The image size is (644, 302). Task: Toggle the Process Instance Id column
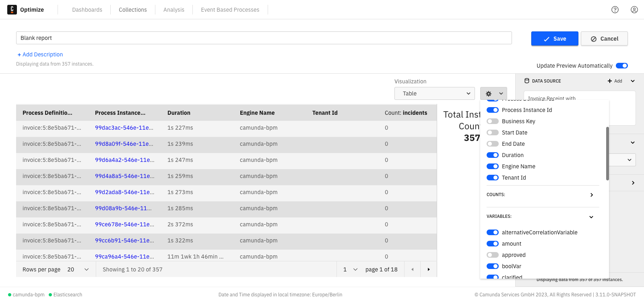493,110
